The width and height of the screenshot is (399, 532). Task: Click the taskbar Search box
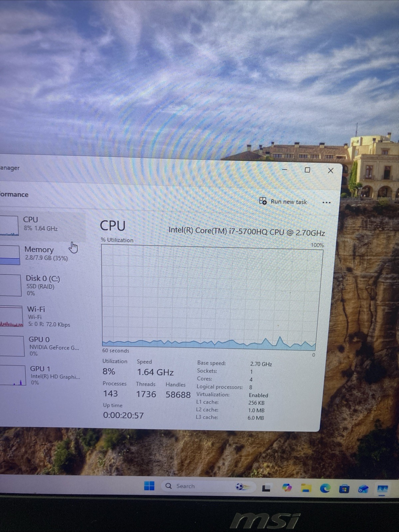[208, 486]
